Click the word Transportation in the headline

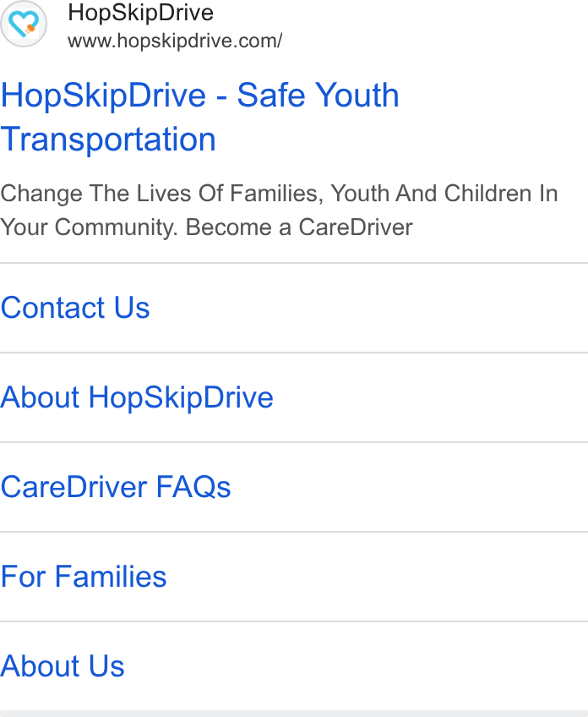click(x=108, y=139)
